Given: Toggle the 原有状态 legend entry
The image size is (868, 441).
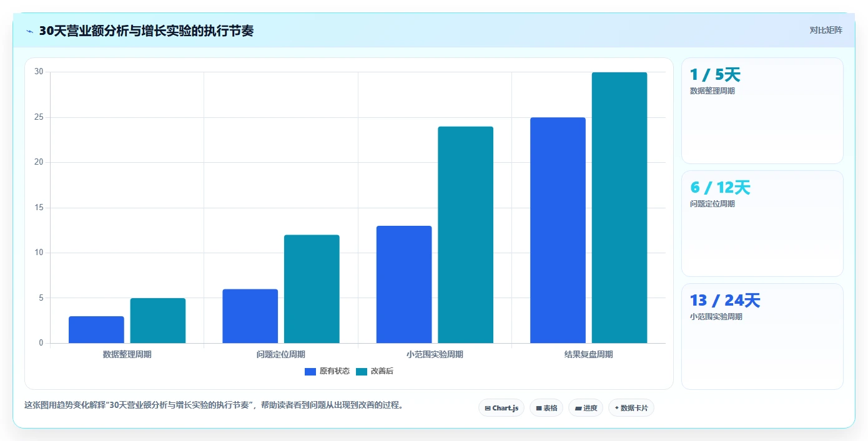Looking at the screenshot, I should (327, 371).
